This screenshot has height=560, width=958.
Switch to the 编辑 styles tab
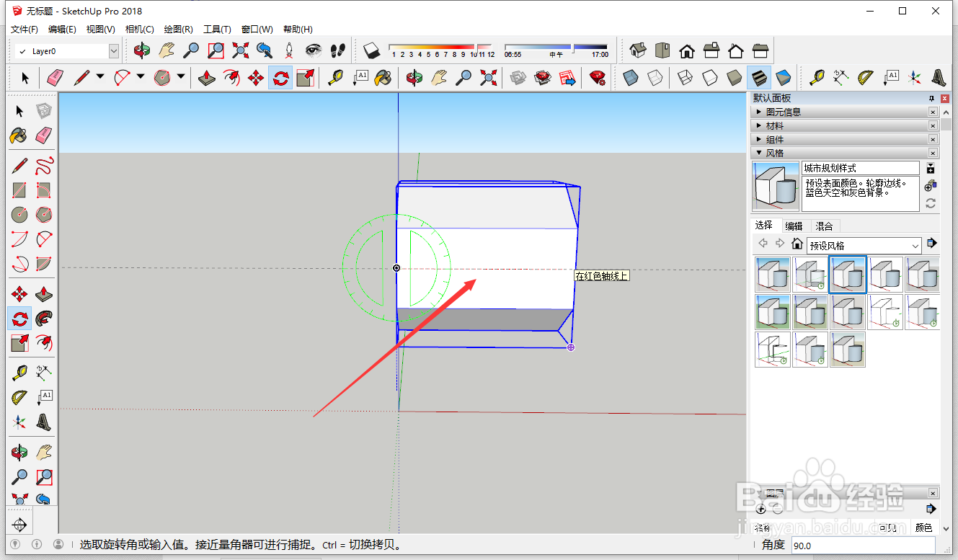(x=794, y=226)
